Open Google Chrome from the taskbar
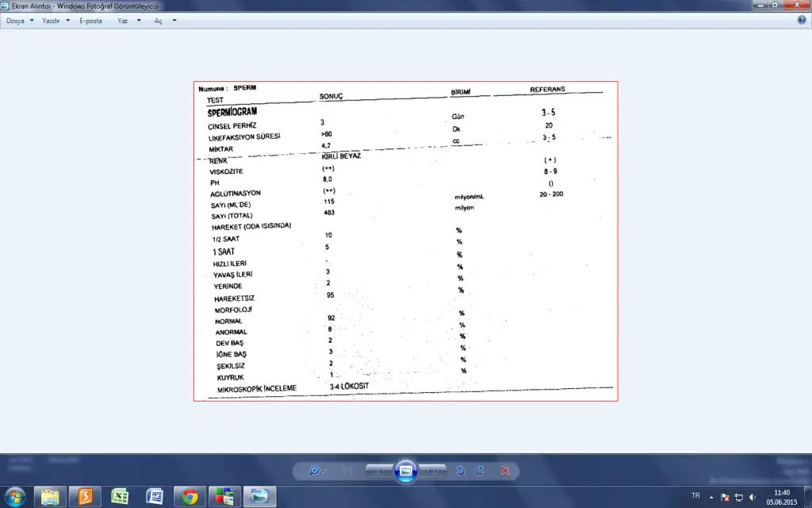This screenshot has width=812, height=508. coord(190,497)
